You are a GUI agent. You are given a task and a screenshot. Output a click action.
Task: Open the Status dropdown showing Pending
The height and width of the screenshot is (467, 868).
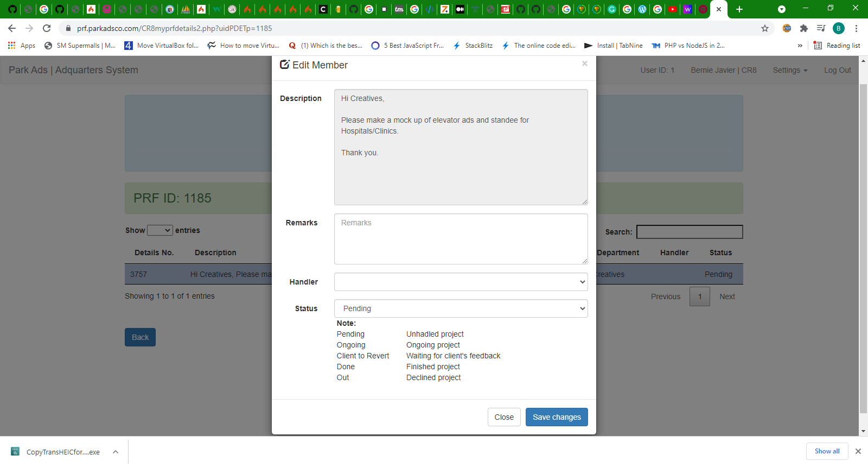tap(461, 308)
